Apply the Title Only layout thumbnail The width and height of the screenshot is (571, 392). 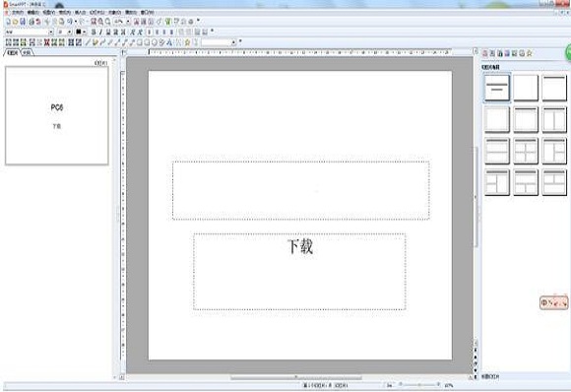[x=554, y=88]
